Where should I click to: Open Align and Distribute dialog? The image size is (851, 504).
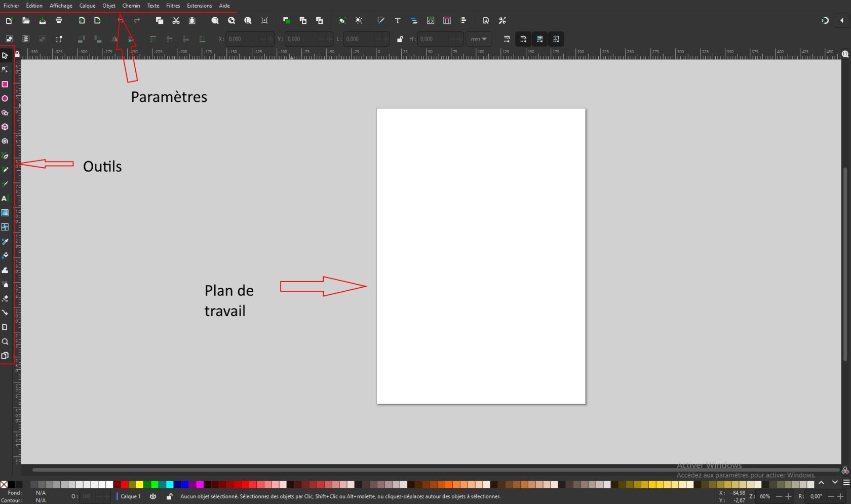click(x=463, y=20)
